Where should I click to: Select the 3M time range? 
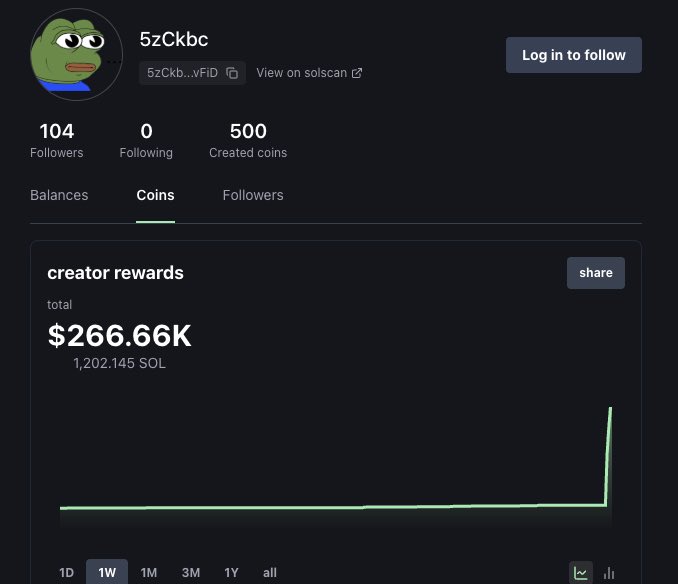point(190,573)
